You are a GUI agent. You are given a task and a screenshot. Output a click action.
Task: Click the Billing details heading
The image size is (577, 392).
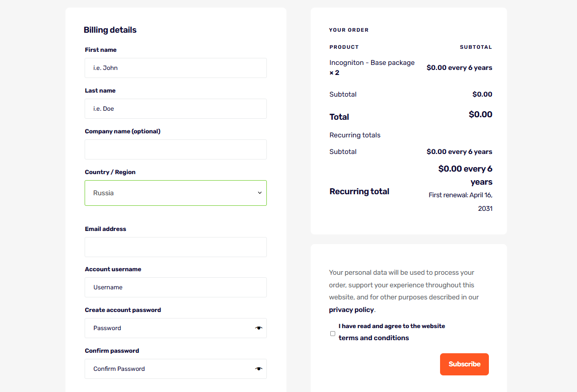[x=110, y=30]
